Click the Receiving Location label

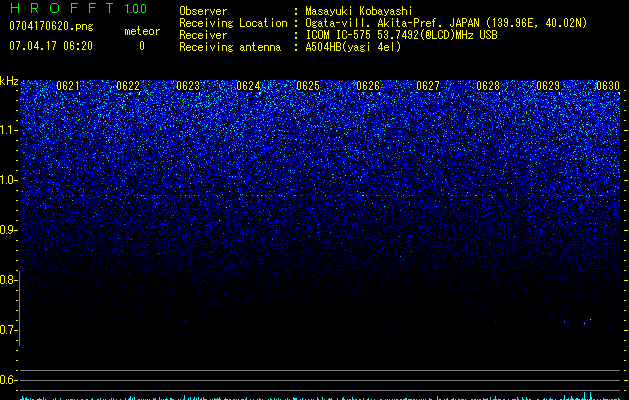coord(233,23)
